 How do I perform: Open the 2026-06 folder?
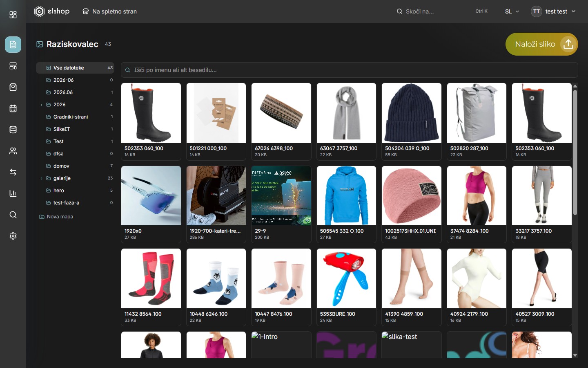(75, 80)
